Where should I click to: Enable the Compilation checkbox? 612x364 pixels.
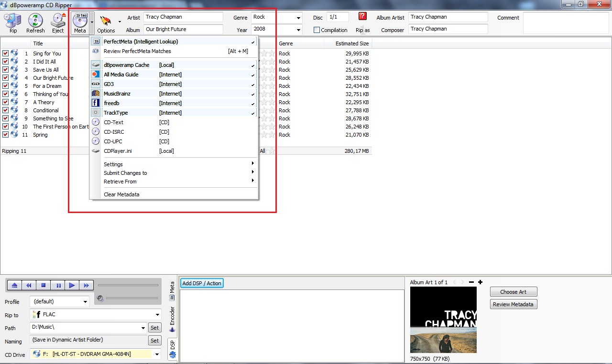coord(317,30)
